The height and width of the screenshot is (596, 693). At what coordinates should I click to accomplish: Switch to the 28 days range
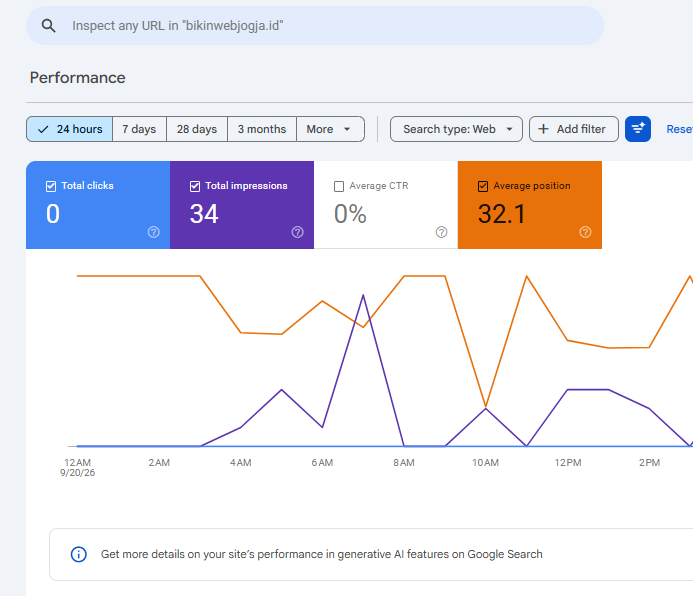point(197,129)
